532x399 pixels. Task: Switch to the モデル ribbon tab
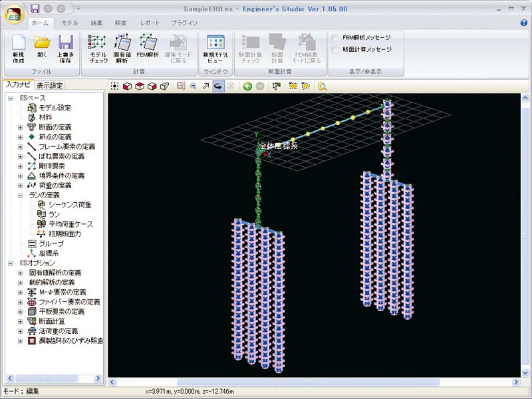click(x=70, y=23)
